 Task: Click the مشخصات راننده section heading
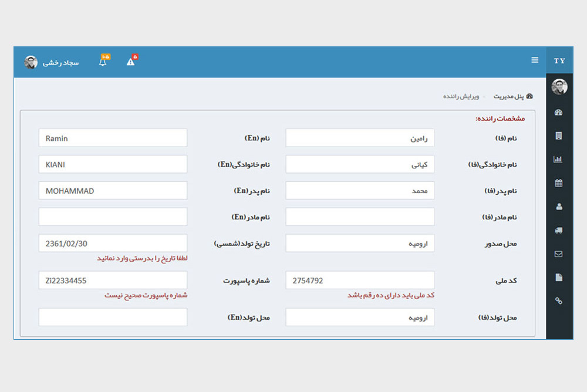coord(500,119)
